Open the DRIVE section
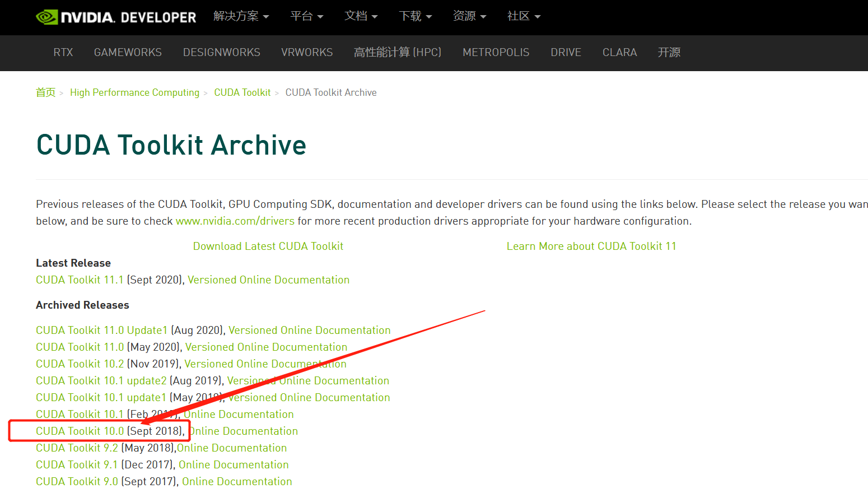The height and width of the screenshot is (493, 868). [566, 52]
